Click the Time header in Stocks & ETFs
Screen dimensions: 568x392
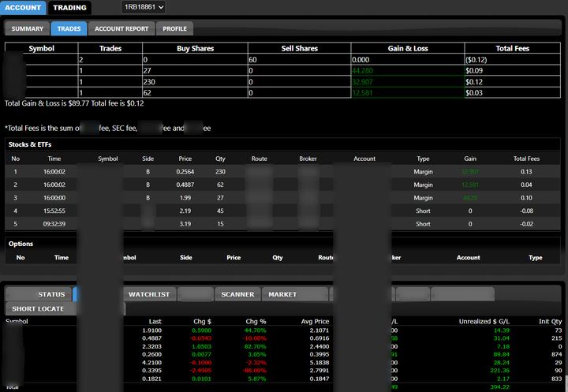pos(54,159)
